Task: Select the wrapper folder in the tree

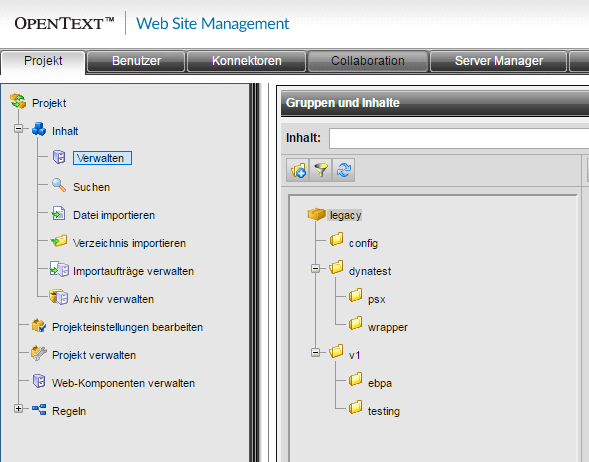Action: (388, 327)
